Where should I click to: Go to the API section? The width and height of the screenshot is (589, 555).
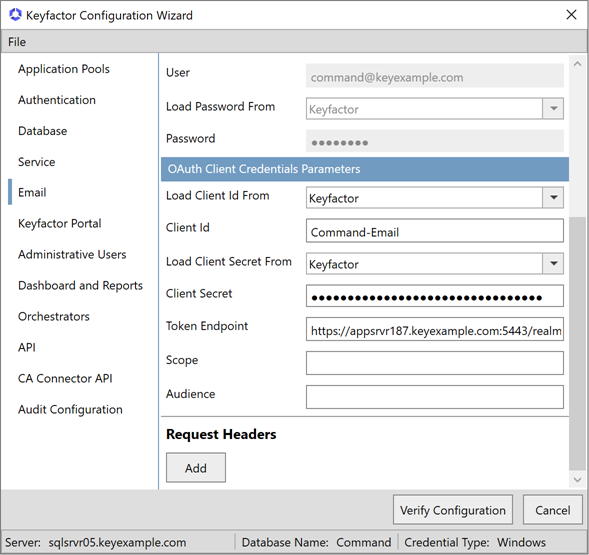pyautogui.click(x=27, y=347)
